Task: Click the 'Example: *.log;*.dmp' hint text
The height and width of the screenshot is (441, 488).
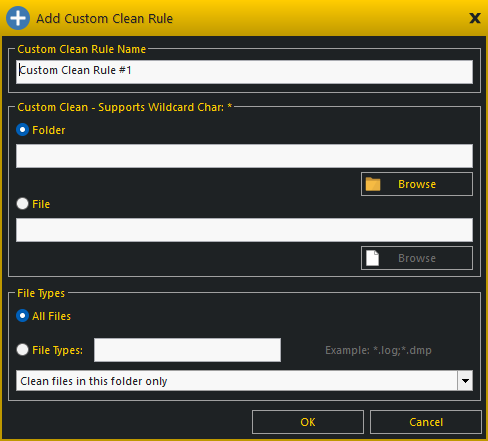Action: pos(378,350)
